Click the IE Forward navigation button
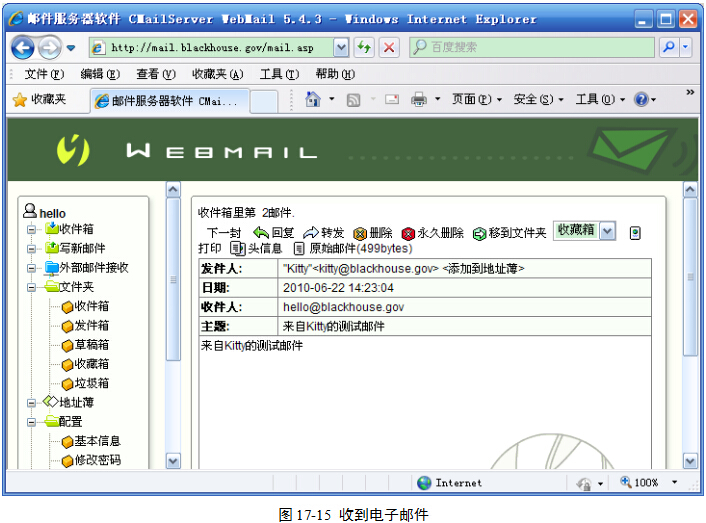 pos(50,47)
